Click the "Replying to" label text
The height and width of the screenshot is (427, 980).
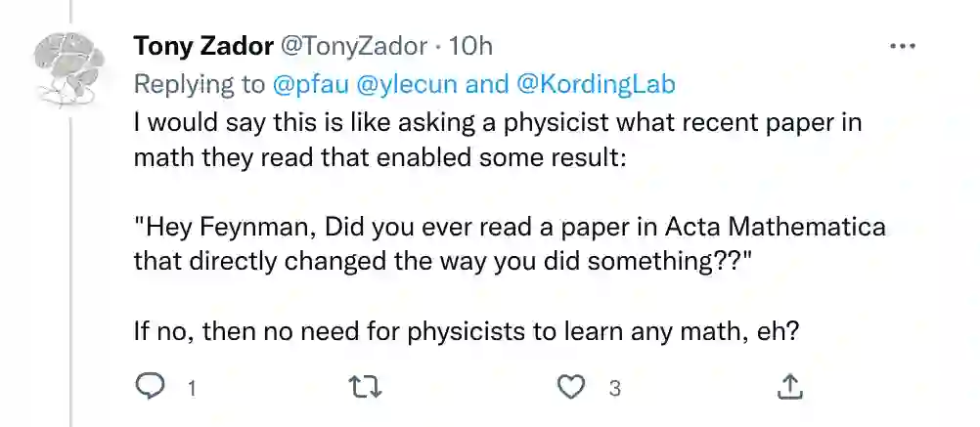tap(199, 84)
